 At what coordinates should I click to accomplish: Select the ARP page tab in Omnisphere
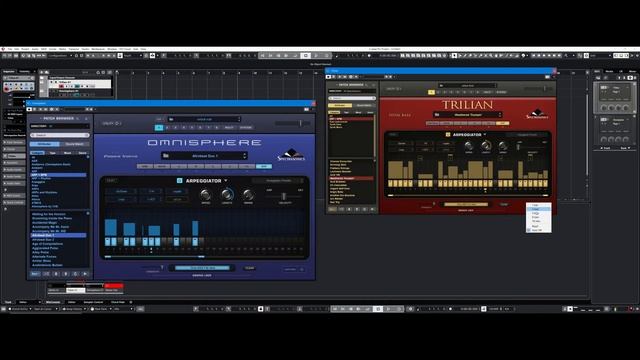264,166
